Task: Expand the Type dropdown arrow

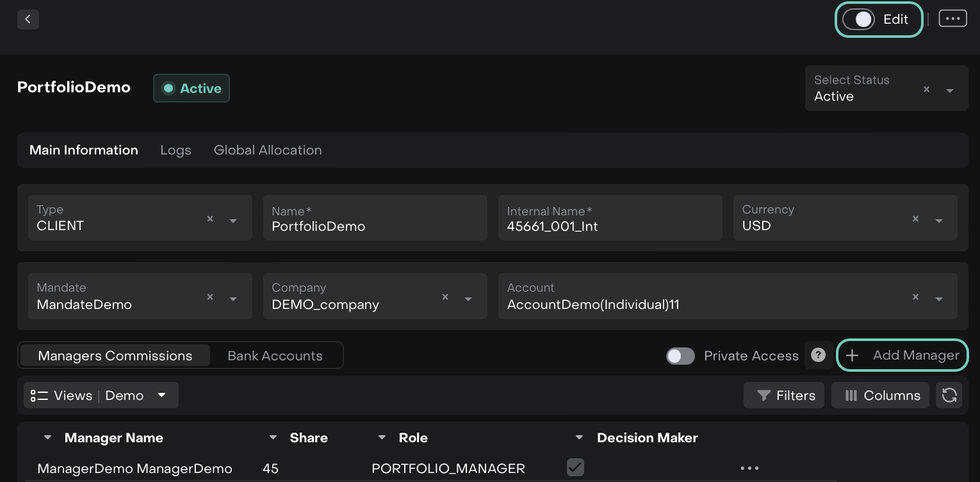Action: 233,220
